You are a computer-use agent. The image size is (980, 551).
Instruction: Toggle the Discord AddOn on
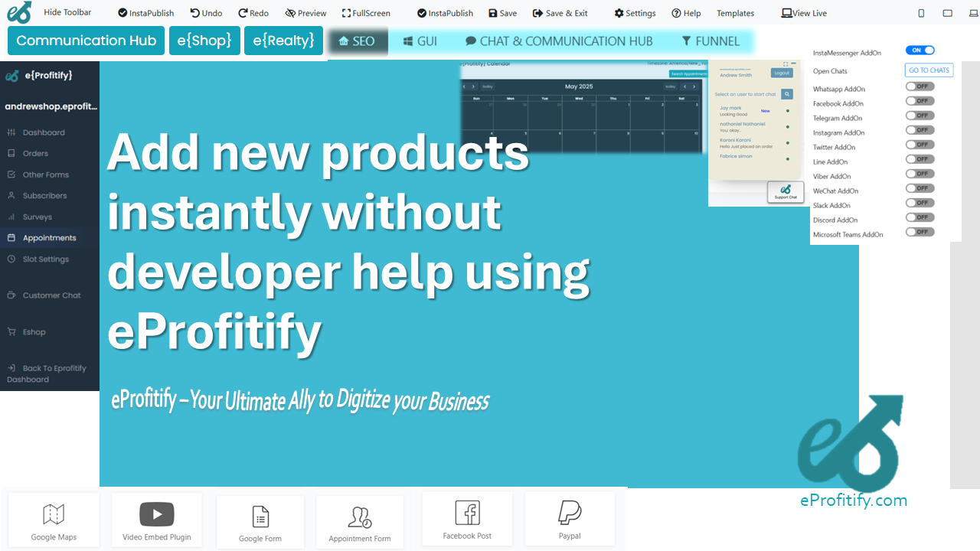[x=920, y=217]
